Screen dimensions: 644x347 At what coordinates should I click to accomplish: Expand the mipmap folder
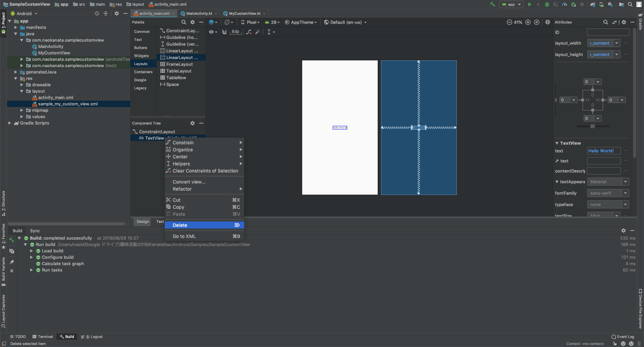point(22,110)
